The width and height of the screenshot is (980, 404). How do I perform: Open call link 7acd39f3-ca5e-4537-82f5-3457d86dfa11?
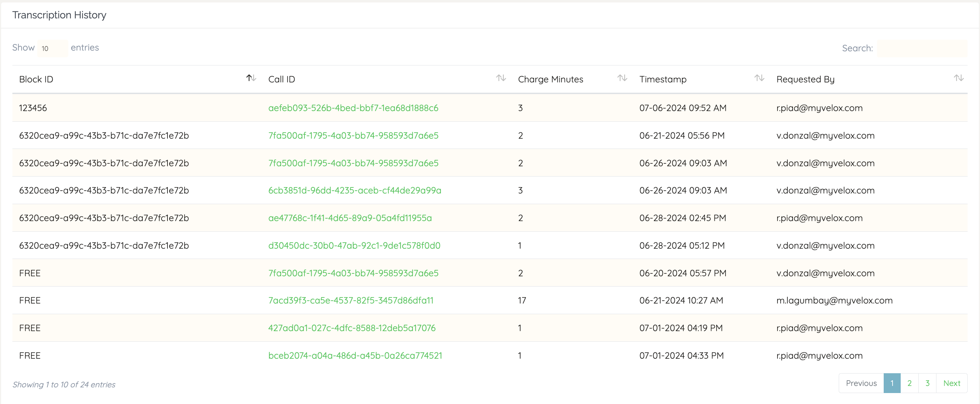(351, 301)
